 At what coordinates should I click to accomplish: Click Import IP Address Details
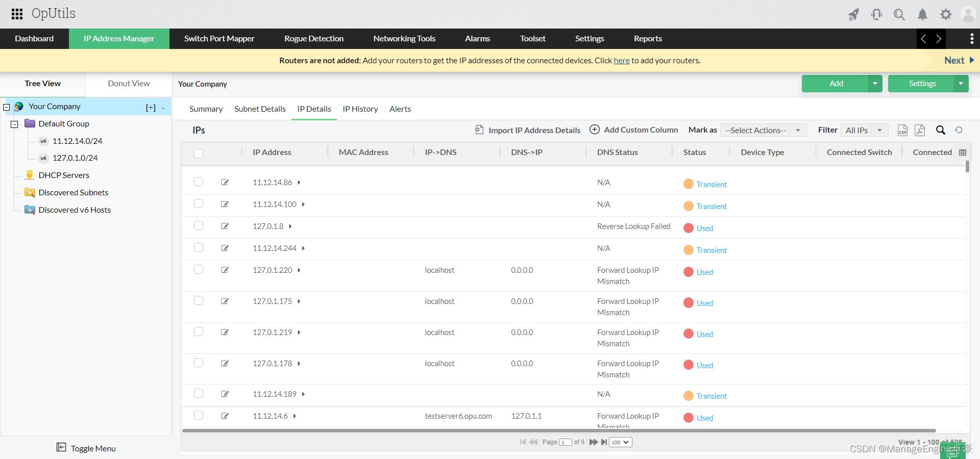[528, 130]
